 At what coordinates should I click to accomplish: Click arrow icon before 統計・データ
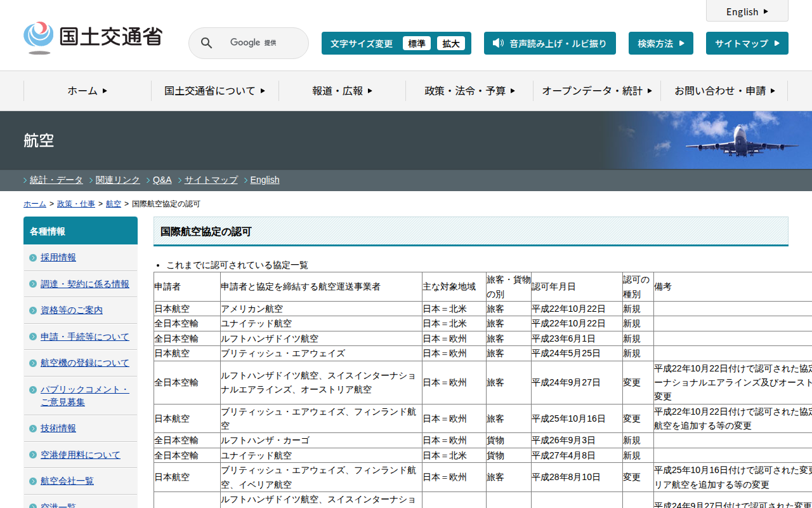25,180
